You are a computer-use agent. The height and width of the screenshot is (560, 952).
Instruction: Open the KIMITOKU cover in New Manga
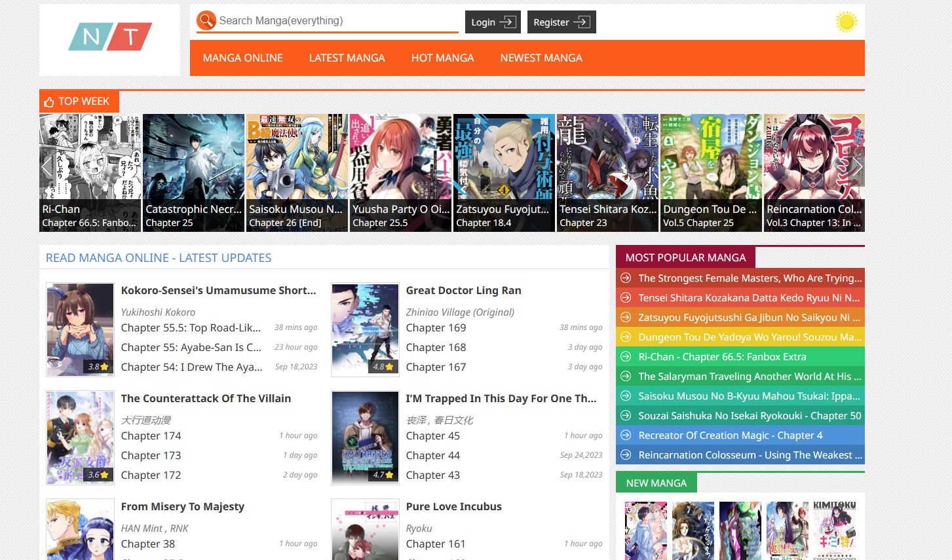tap(835, 531)
